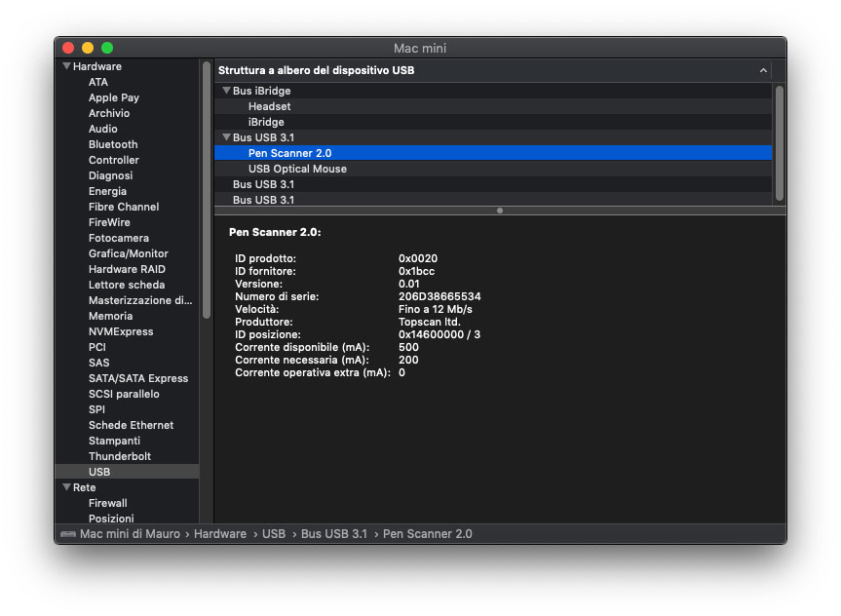The height and width of the screenshot is (616, 841).
Task: Select Bluetooth in the sidebar
Action: 113,144
